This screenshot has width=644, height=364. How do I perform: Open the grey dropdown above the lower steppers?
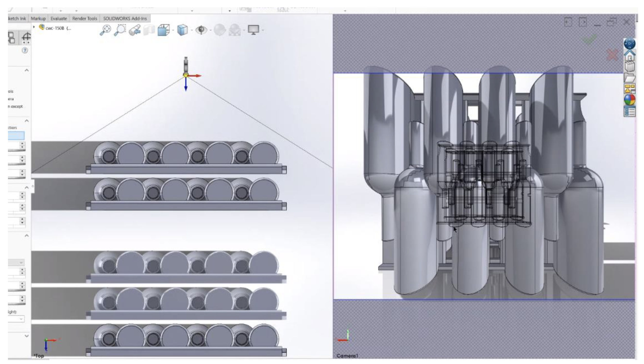pyautogui.click(x=16, y=263)
